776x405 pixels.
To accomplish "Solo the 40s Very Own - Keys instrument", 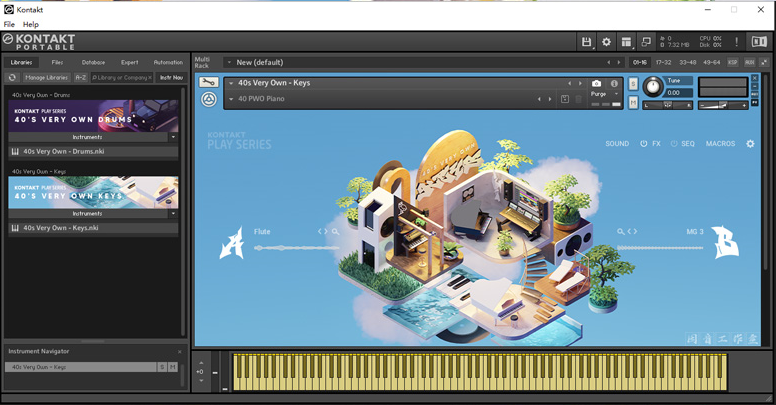I will click(x=633, y=84).
